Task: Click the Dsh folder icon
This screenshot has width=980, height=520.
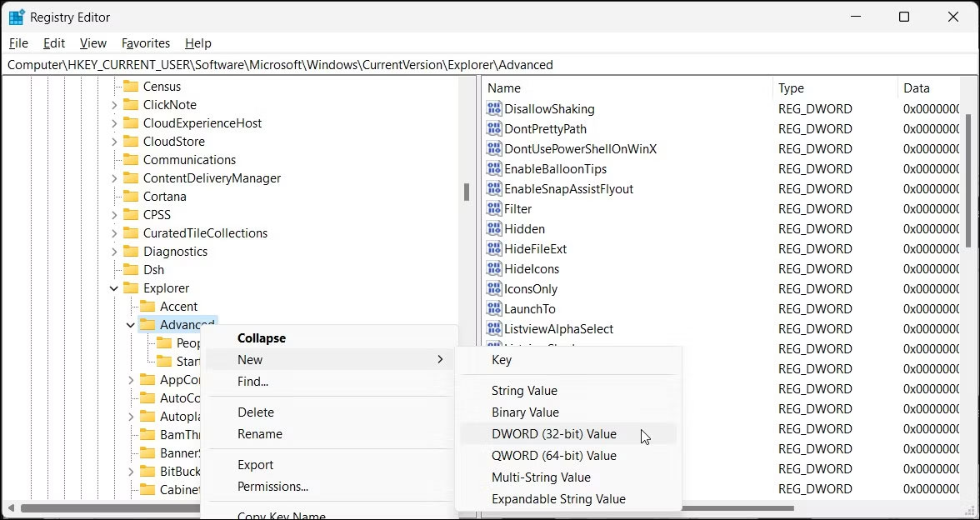Action: point(132,269)
